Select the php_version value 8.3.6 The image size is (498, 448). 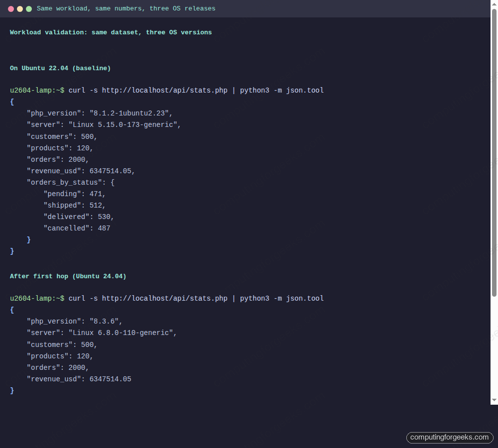coord(106,321)
